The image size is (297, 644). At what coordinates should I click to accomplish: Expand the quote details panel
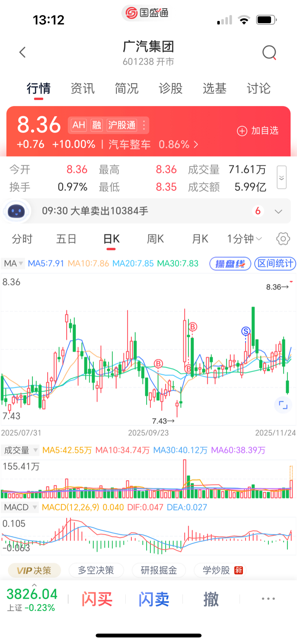click(282, 178)
